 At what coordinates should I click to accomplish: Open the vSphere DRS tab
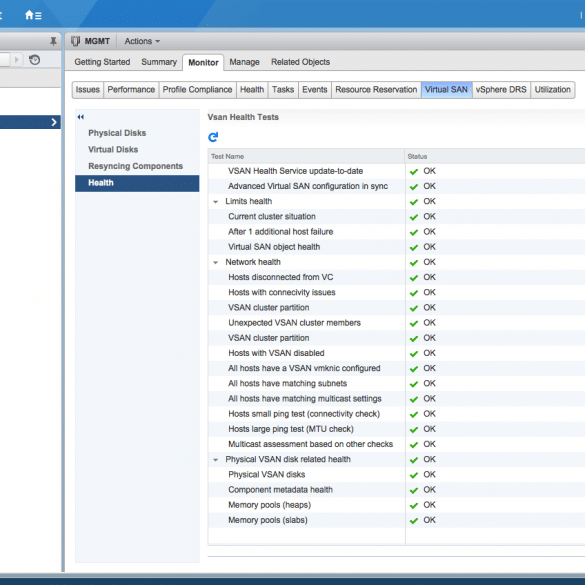tap(501, 90)
